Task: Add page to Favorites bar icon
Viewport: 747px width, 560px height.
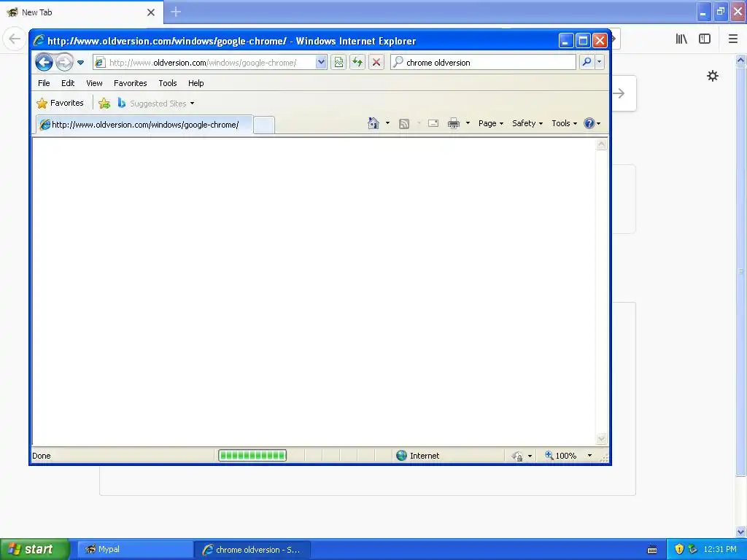Action: (104, 104)
